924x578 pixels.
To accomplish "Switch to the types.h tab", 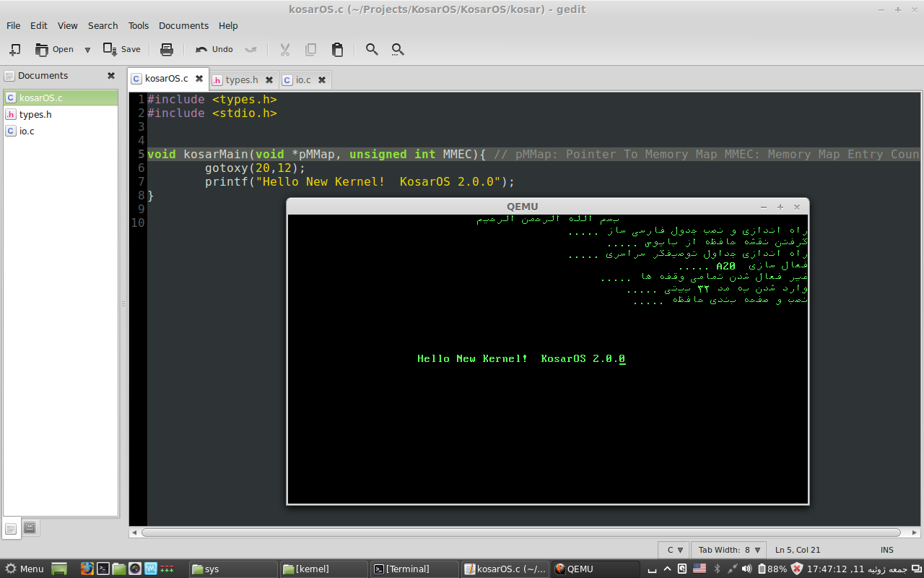I will (241, 79).
